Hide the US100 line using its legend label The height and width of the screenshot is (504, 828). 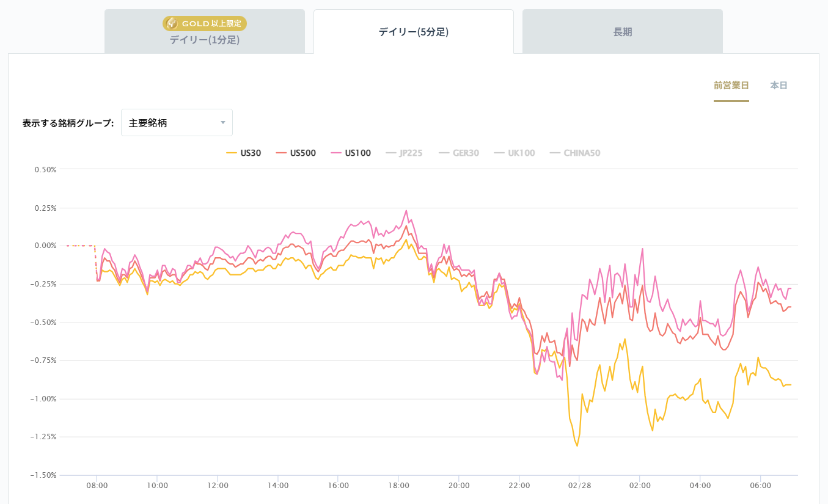(357, 153)
